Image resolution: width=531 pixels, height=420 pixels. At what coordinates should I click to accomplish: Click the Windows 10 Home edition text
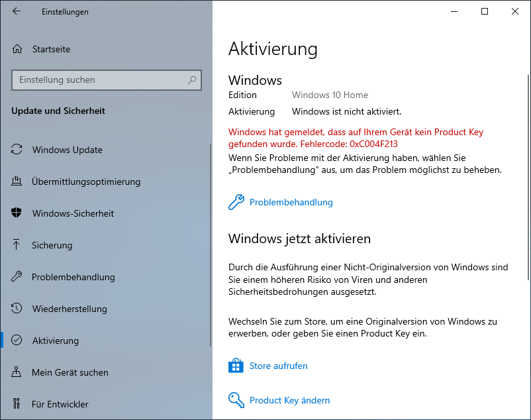[x=330, y=95]
